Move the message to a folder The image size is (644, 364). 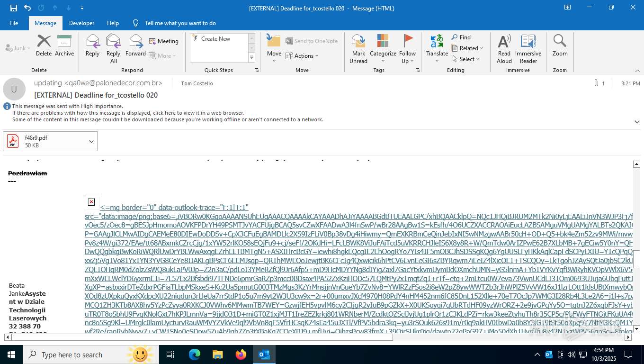[x=274, y=48]
